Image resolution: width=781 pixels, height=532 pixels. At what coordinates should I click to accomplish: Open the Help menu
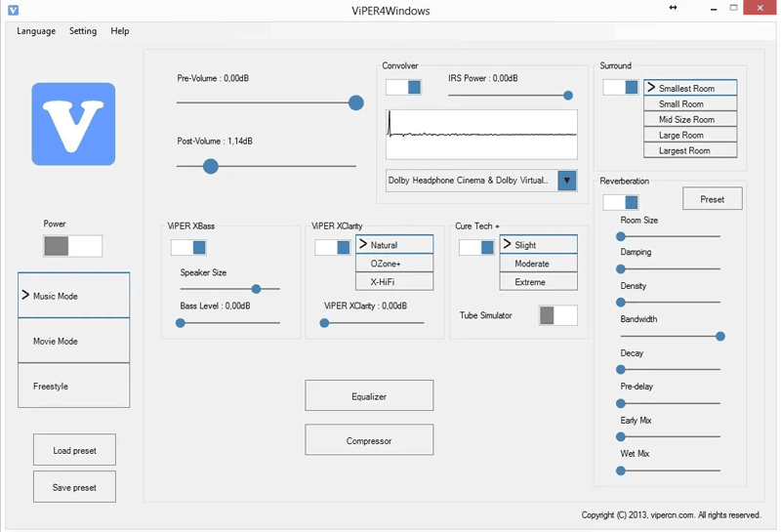click(x=120, y=31)
